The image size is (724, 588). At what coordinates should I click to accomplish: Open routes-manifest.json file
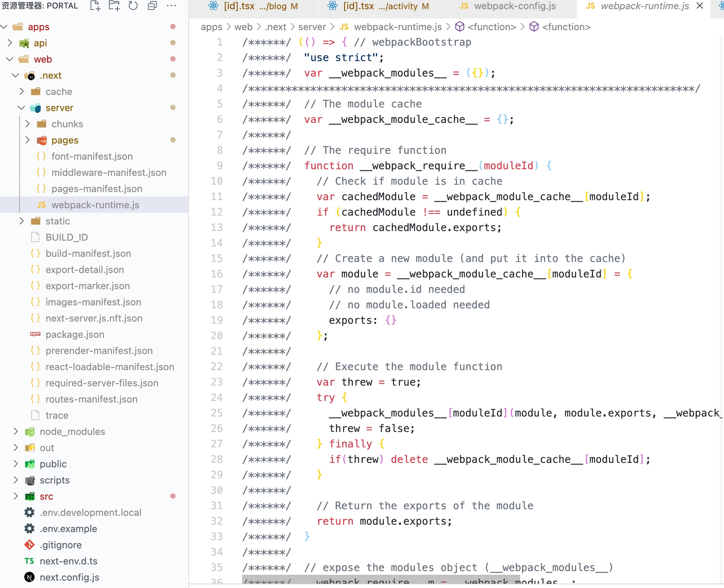94,399
